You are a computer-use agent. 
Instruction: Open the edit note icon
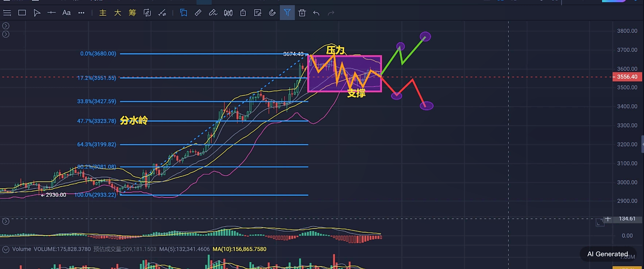pos(258,13)
